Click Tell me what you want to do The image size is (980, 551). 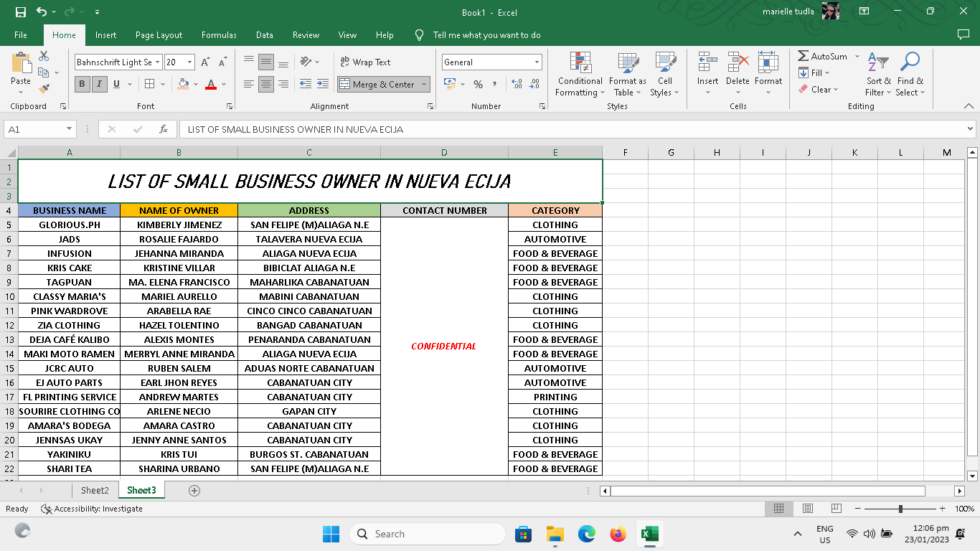[486, 35]
